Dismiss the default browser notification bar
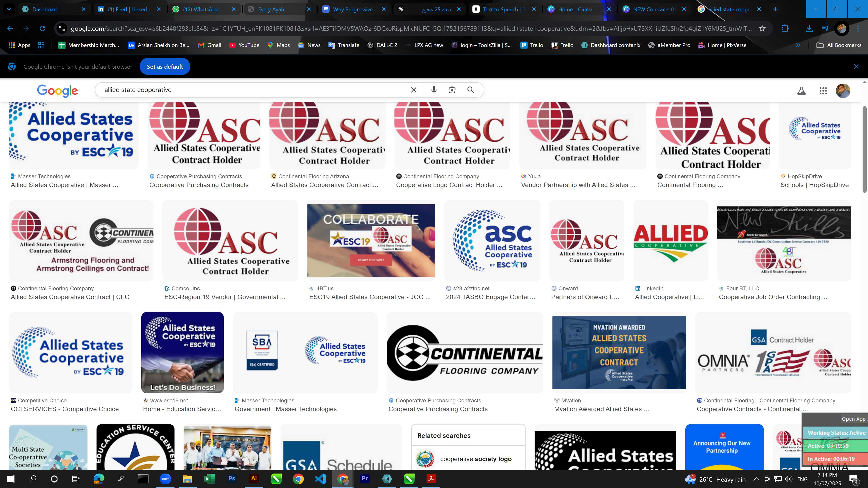 [856, 67]
